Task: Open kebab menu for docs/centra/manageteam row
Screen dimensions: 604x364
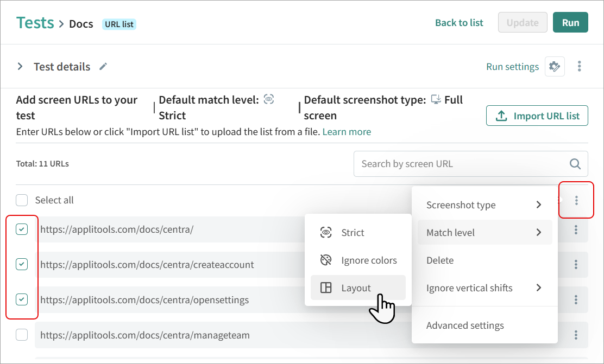Action: [576, 335]
